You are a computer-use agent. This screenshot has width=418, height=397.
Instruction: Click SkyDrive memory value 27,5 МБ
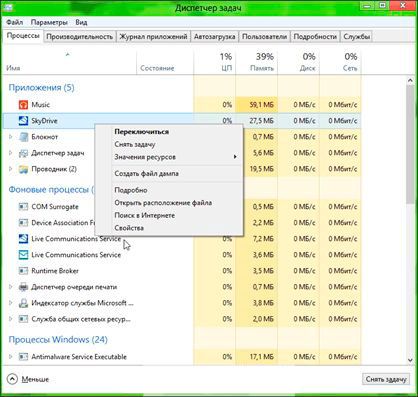[261, 121]
